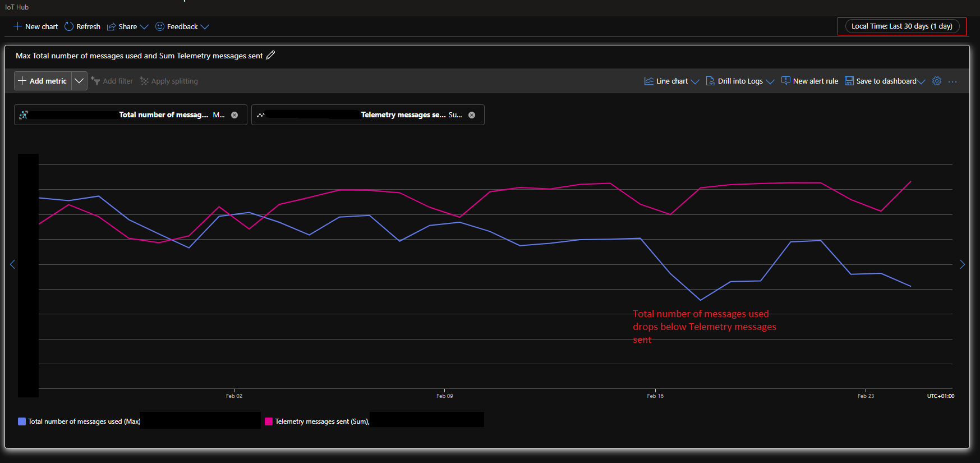Click the Line chart icon

pos(649,81)
